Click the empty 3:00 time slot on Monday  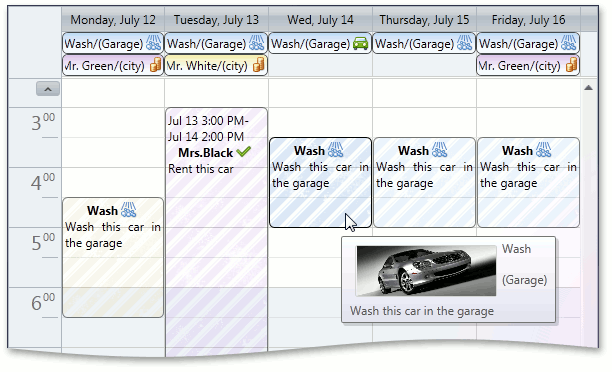pyautogui.click(x=113, y=123)
